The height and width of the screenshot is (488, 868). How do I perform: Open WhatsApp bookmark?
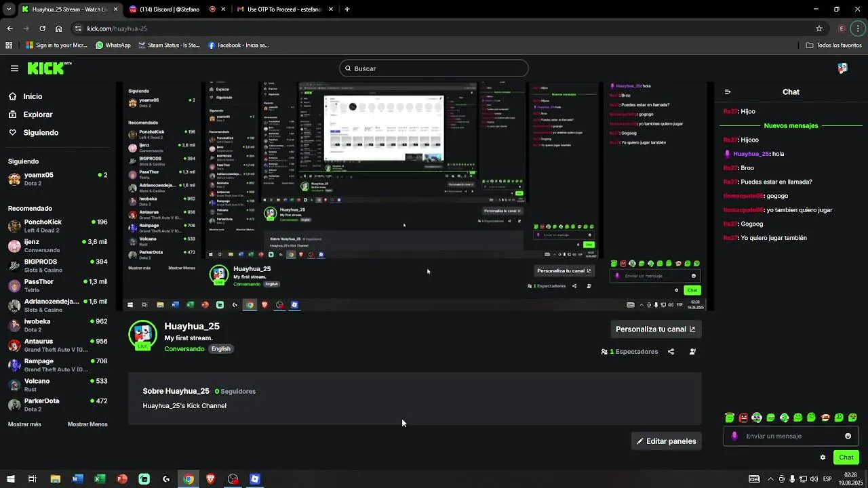(113, 45)
